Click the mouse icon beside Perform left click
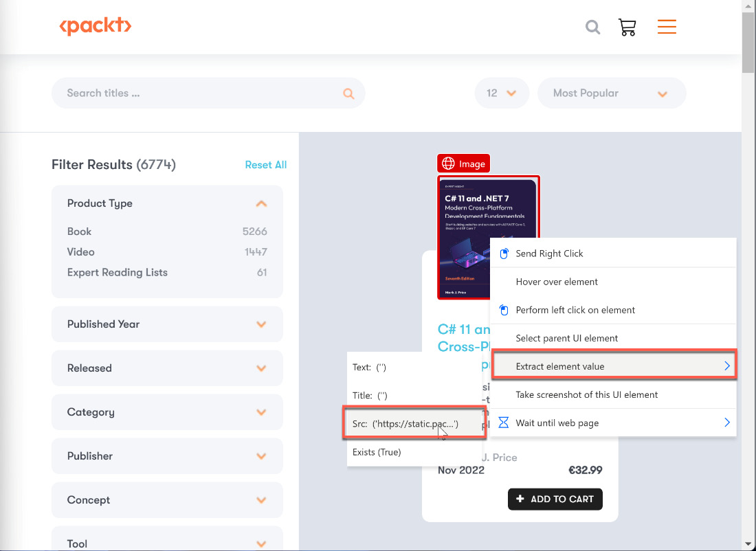 (x=504, y=310)
